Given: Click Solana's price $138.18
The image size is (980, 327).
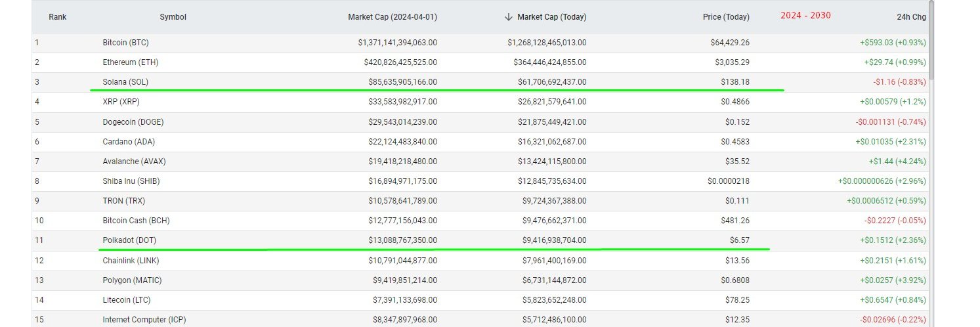Looking at the screenshot, I should point(735,82).
